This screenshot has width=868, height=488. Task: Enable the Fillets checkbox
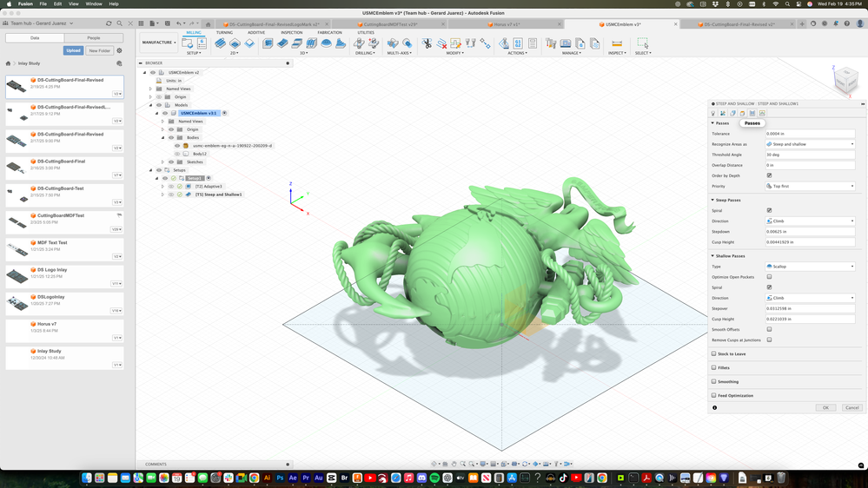pyautogui.click(x=714, y=367)
